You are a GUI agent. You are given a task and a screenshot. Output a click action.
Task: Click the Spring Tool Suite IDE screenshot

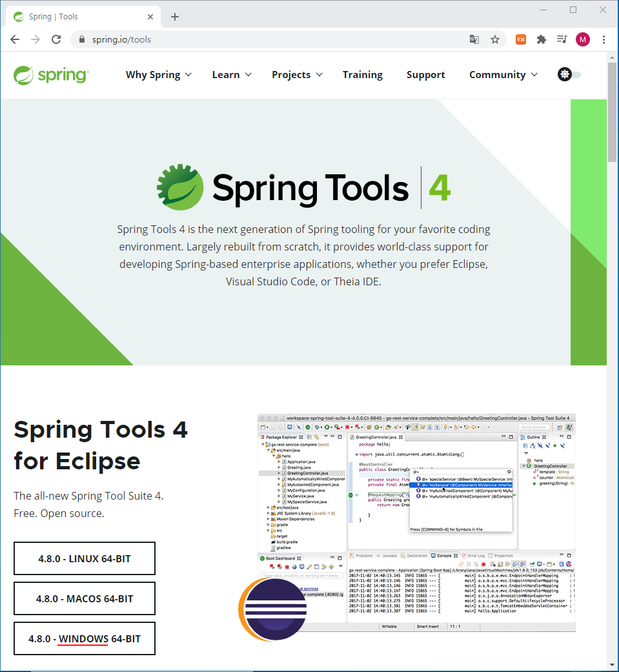point(417,523)
